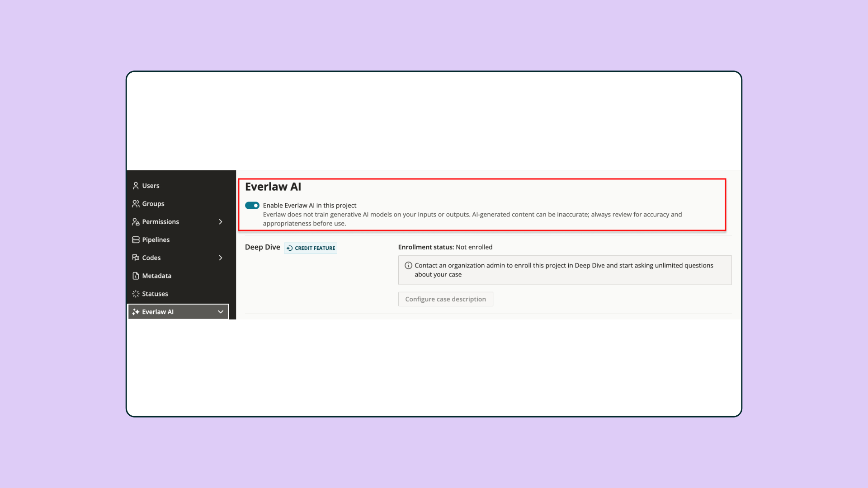
Task: Select the Pipelines icon
Action: tap(136, 239)
